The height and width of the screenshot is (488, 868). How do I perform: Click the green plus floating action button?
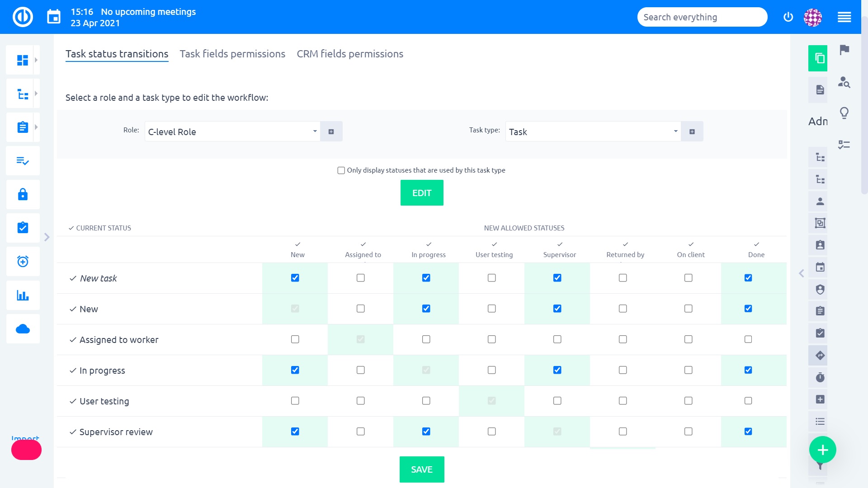point(822,450)
